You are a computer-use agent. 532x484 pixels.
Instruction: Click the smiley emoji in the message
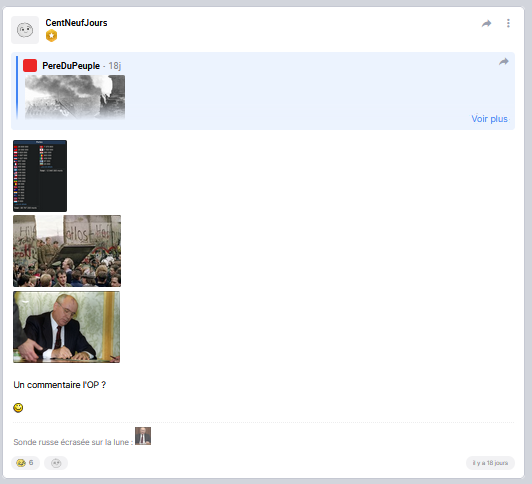coord(18,407)
